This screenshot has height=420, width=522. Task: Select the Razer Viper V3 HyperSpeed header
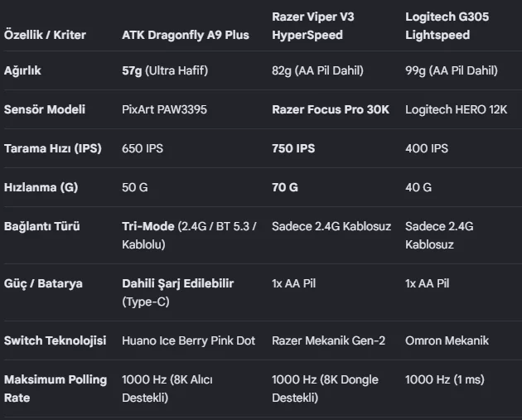(313, 26)
